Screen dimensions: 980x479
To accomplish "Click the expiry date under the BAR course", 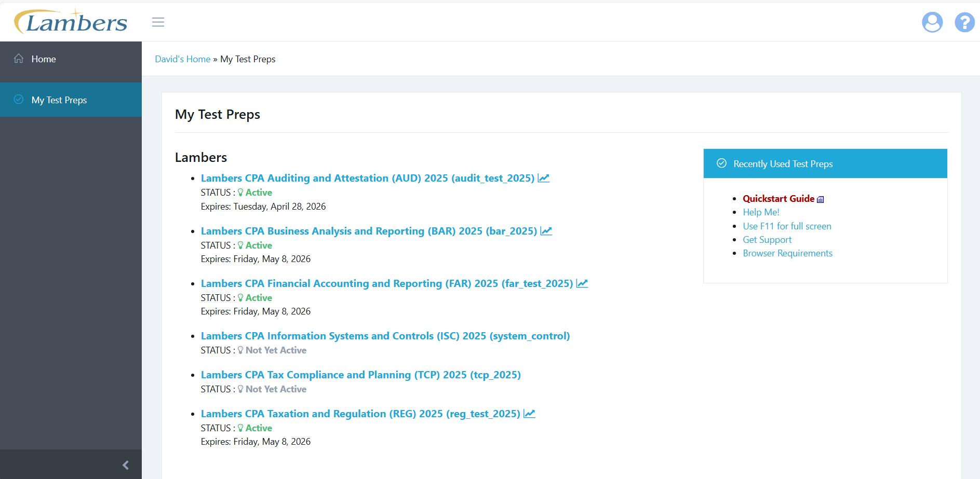I will pos(256,259).
